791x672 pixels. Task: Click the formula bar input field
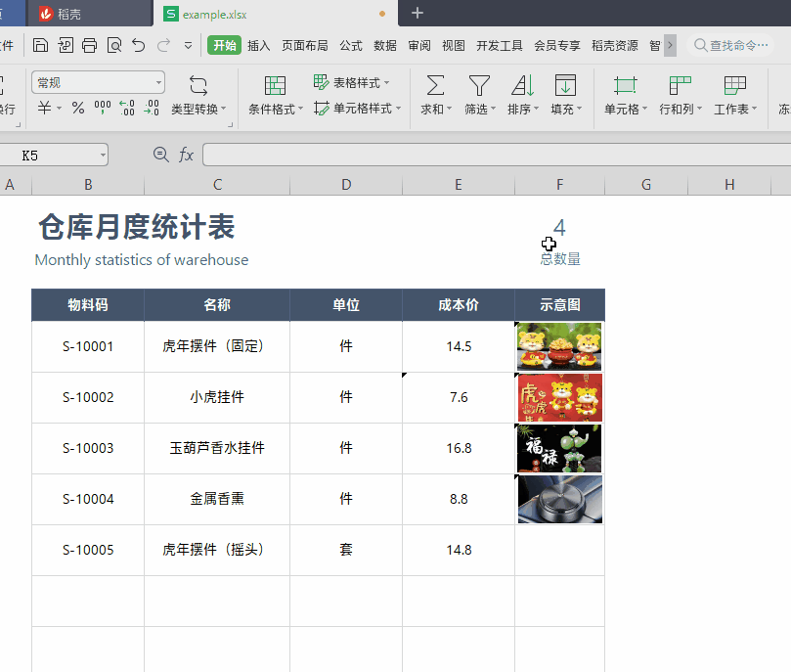tap(497, 155)
